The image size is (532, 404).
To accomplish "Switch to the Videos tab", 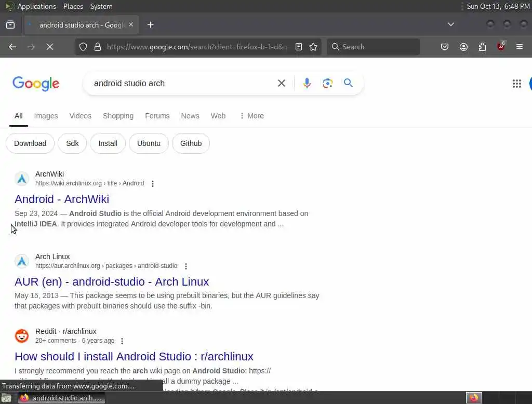I will point(81,116).
